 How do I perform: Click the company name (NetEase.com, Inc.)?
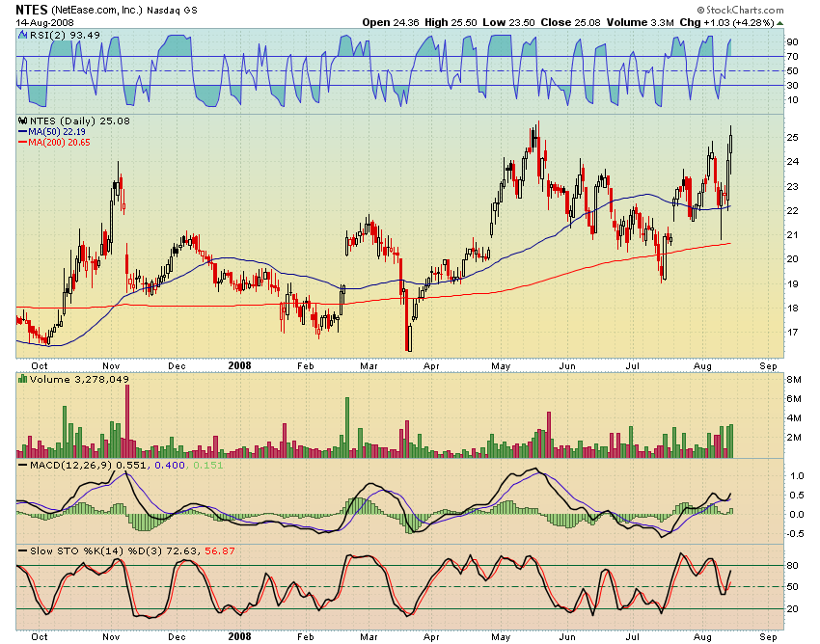(96, 10)
